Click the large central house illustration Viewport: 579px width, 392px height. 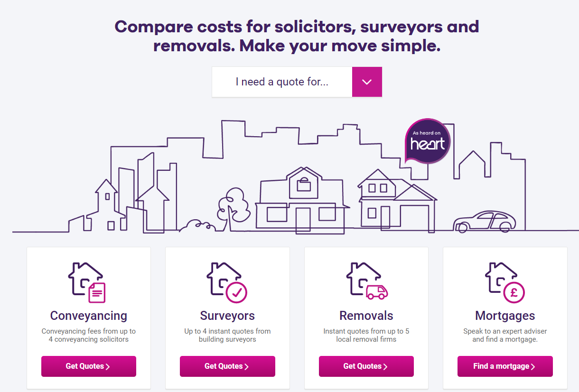[x=302, y=202]
